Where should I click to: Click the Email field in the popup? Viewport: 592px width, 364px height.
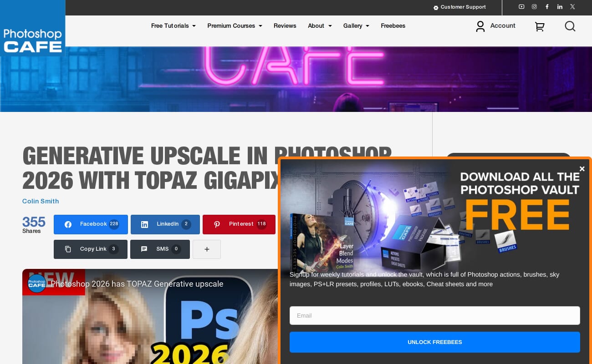[435, 315]
